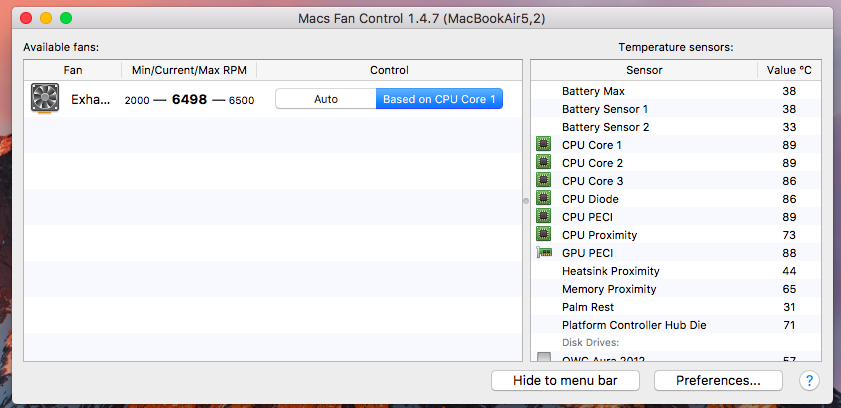Select the CPU PECI sensor label
Viewport: 841px width, 408px height.
tap(587, 217)
